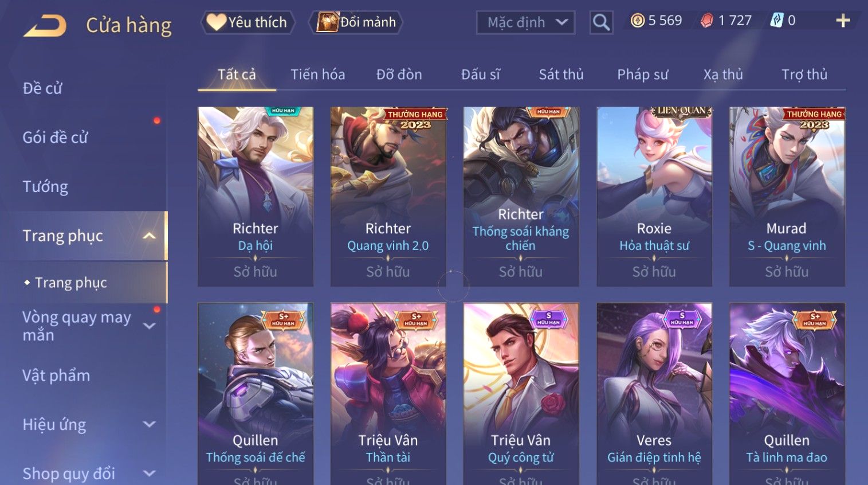The height and width of the screenshot is (485, 868).
Task: Click the red ruby currency icon
Action: [707, 21]
